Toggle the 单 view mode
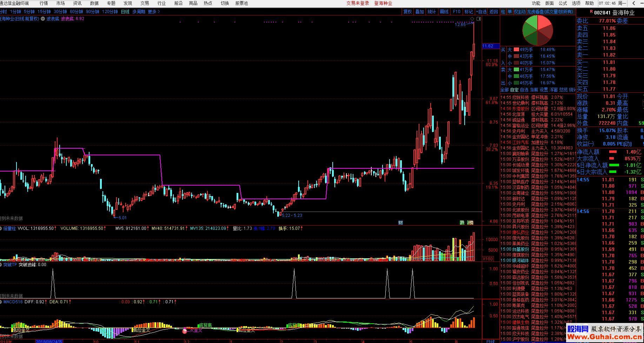The image size is (644, 343). pos(510,12)
